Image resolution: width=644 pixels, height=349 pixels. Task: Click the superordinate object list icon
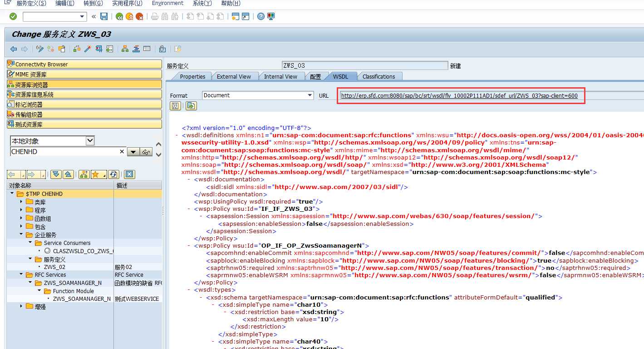pos(84,174)
